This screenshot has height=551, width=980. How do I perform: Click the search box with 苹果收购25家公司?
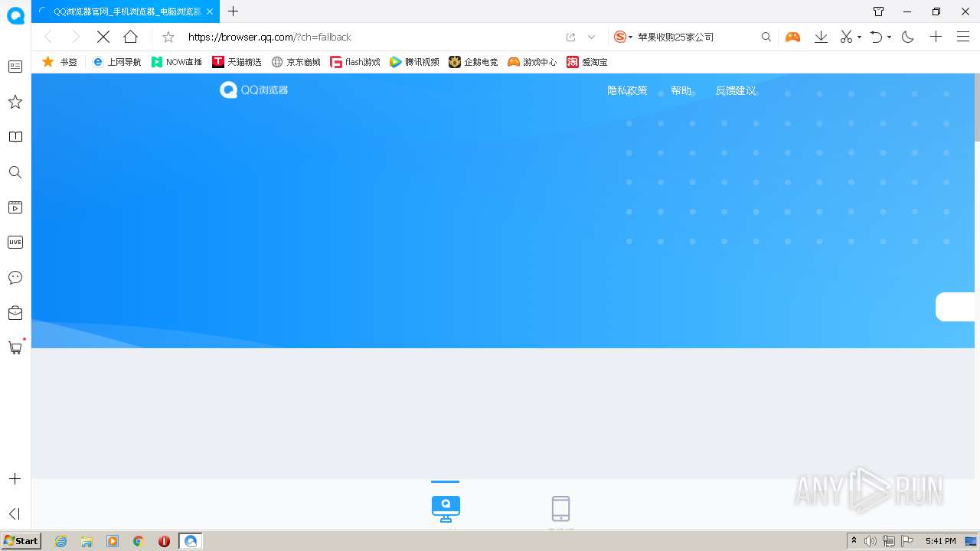(697, 37)
